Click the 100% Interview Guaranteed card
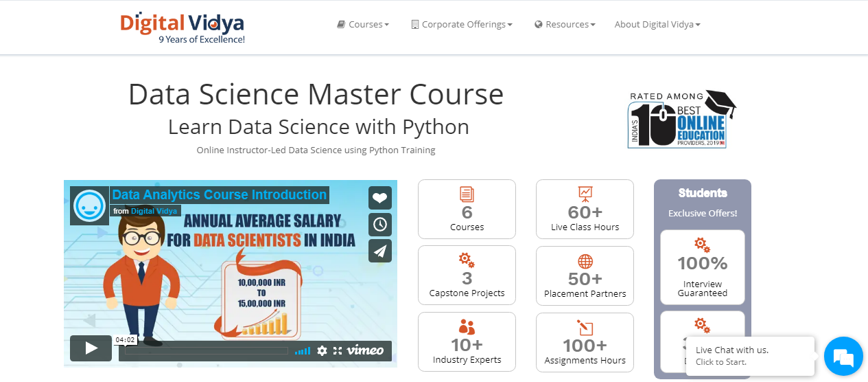 click(x=703, y=267)
